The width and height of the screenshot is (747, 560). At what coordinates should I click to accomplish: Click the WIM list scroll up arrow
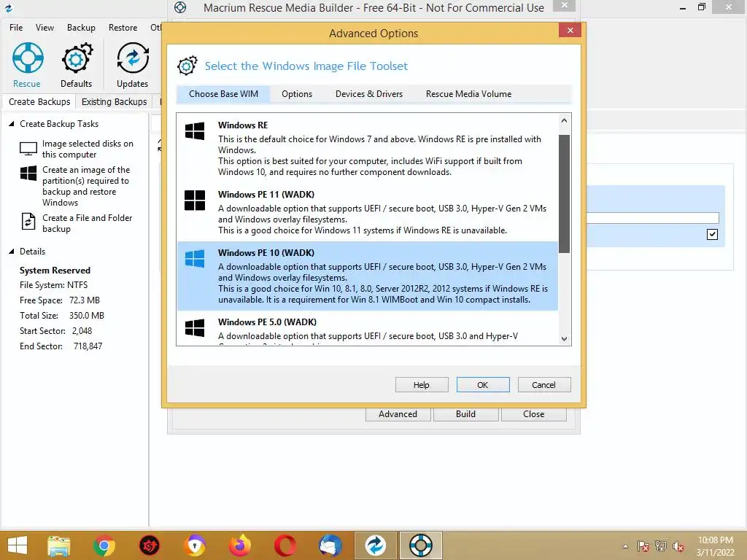[x=564, y=121]
